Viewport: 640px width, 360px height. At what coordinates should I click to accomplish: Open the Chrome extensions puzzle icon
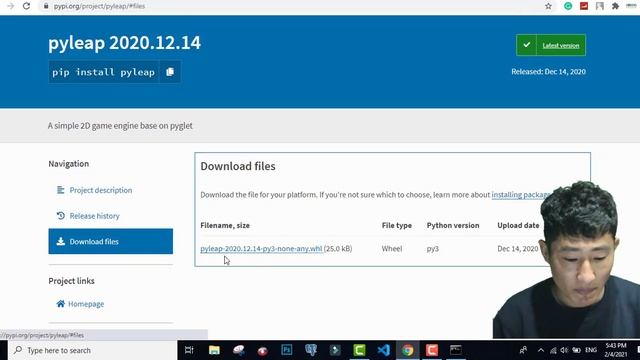click(x=615, y=6)
